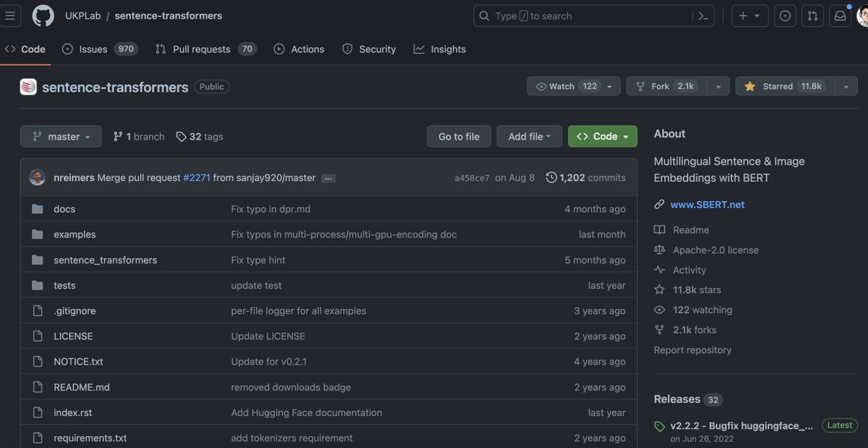Open the create-new dropdown arrow next to plus
868x448 pixels.
757,16
